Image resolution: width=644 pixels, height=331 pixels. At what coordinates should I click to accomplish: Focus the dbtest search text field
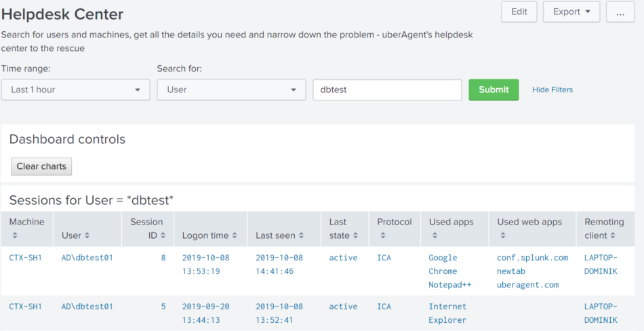[386, 90]
